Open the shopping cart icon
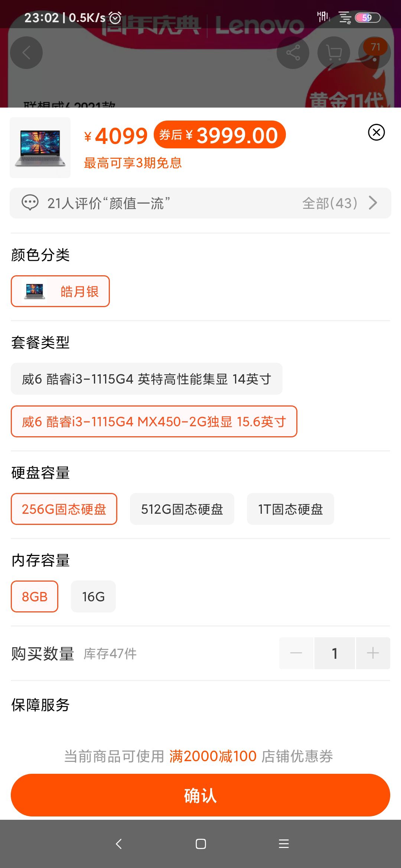The image size is (401, 868). click(334, 53)
